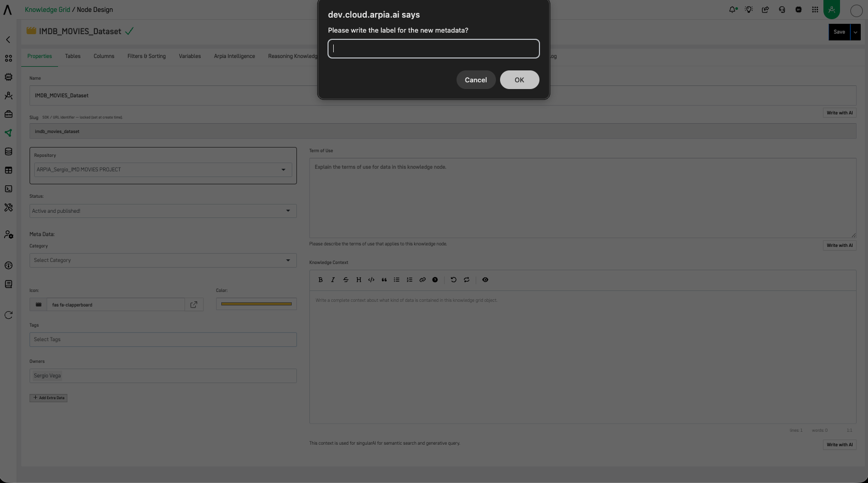Screen dimensions: 868x483
Task: Click the Owners field with Sergio Vega
Action: tap(163, 376)
